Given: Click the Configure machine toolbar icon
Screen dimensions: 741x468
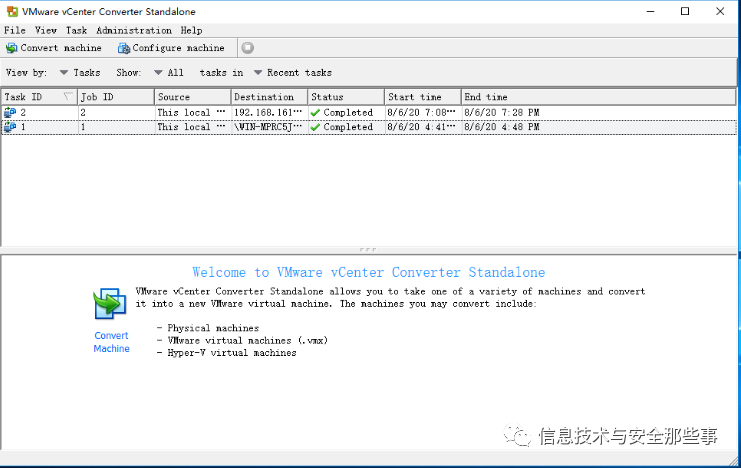Looking at the screenshot, I should pos(124,48).
